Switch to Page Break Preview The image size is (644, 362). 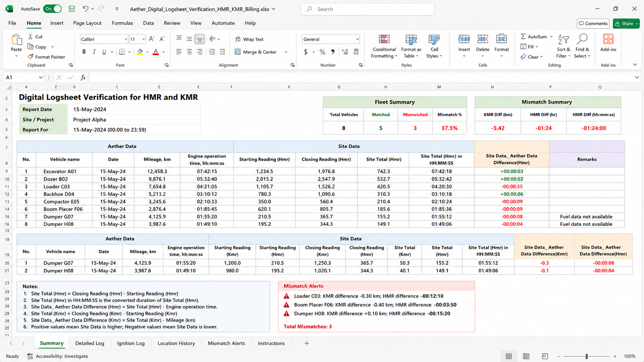point(545,356)
